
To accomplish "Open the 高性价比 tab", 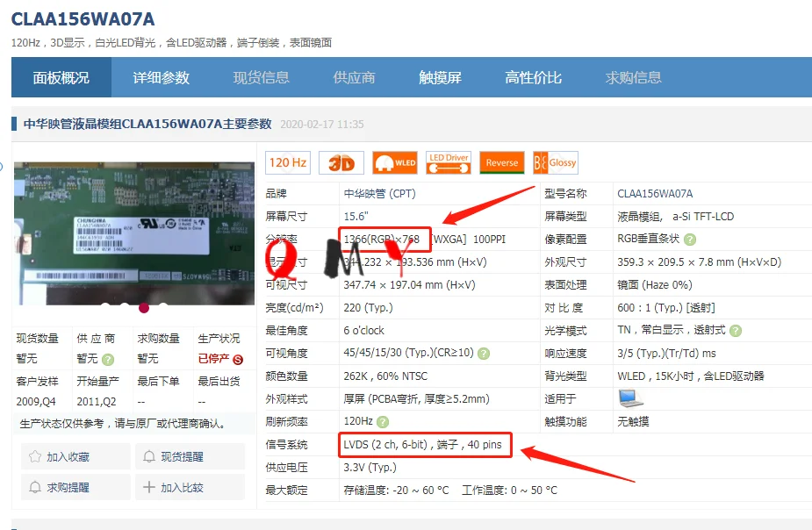I will [533, 77].
